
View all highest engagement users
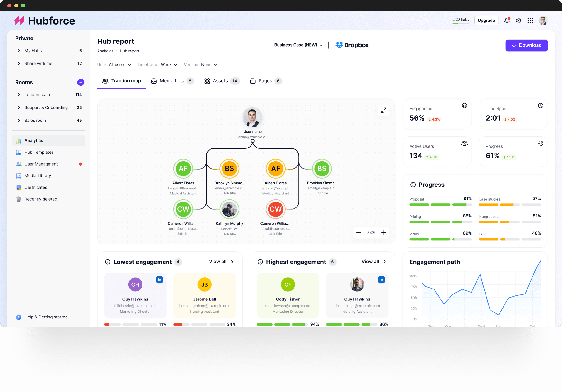pos(374,262)
